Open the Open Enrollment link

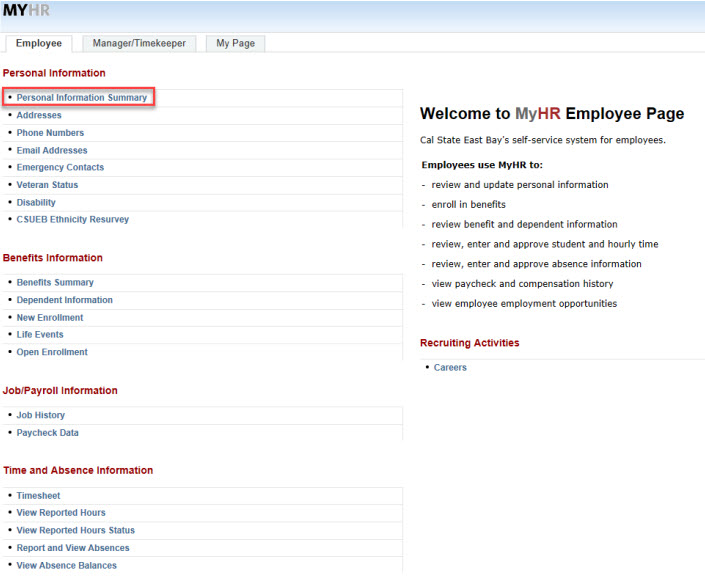click(x=52, y=352)
